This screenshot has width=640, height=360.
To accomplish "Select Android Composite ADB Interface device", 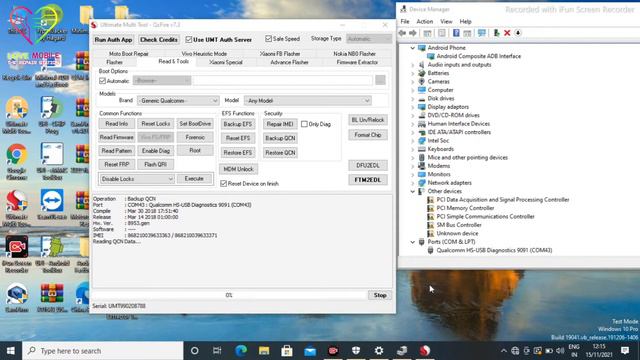I will [478, 56].
